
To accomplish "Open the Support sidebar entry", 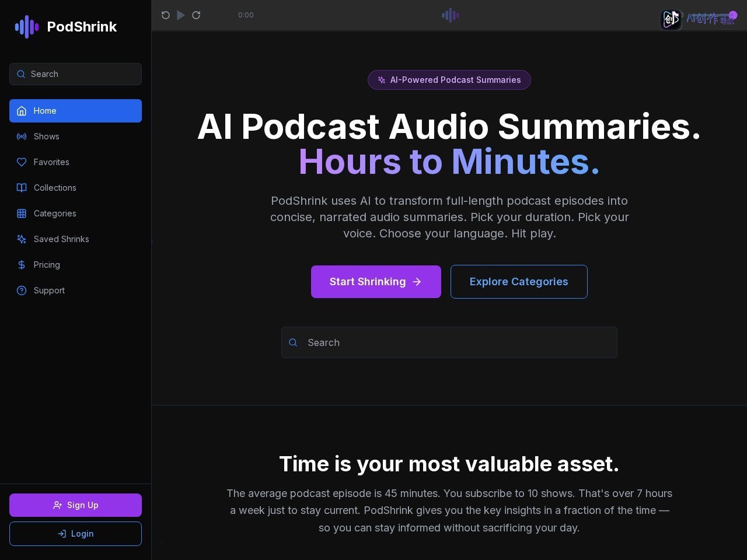I will (75, 290).
